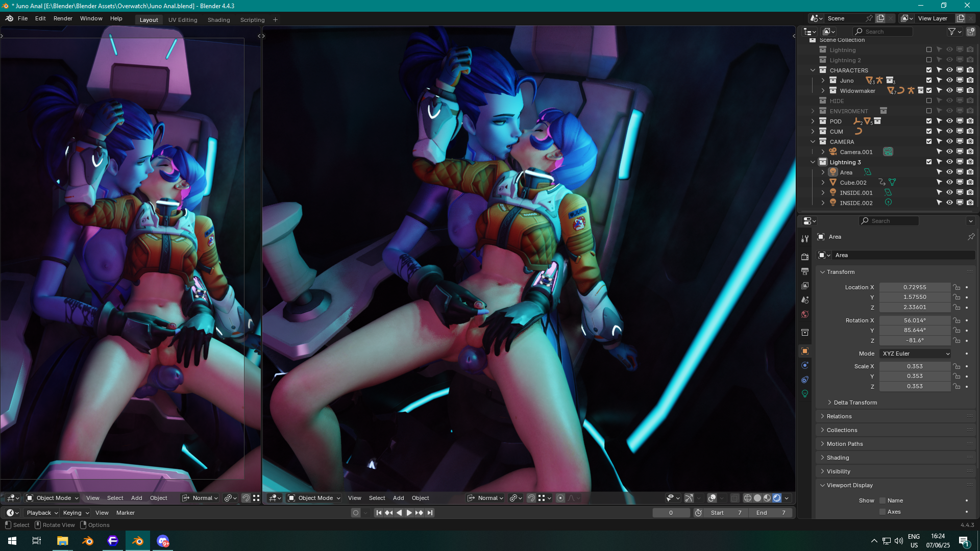The height and width of the screenshot is (551, 980).
Task: Collapse the CHARACTERS collection tree
Action: click(x=813, y=70)
